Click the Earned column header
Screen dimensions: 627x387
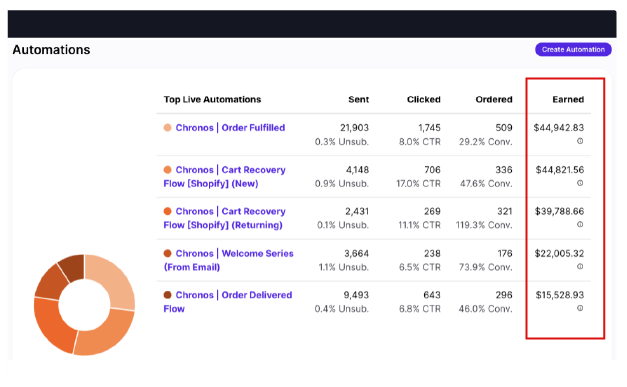[568, 100]
